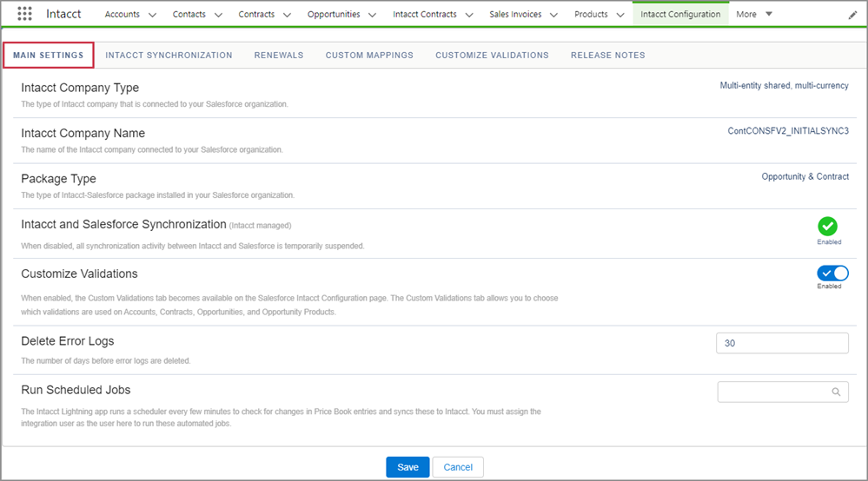Switch to the Customize Validations tab

coord(492,56)
